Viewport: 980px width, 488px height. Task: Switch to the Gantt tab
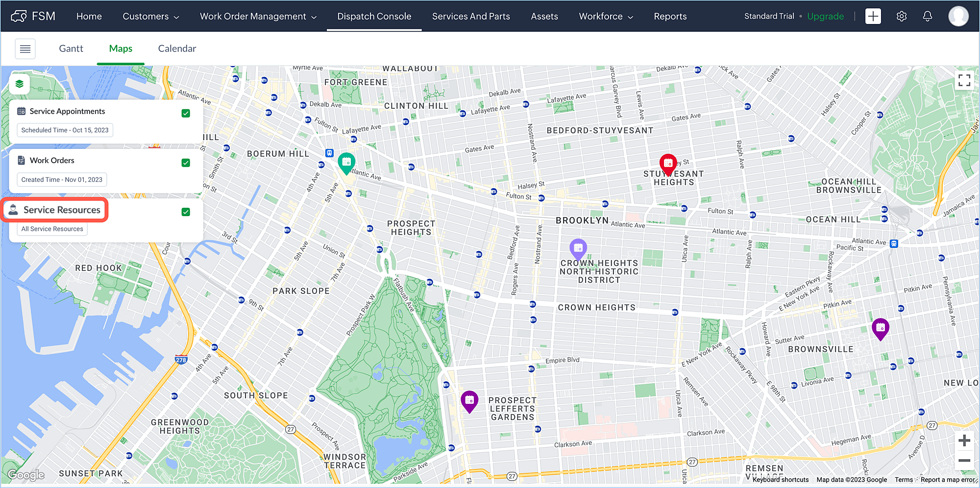(71, 49)
